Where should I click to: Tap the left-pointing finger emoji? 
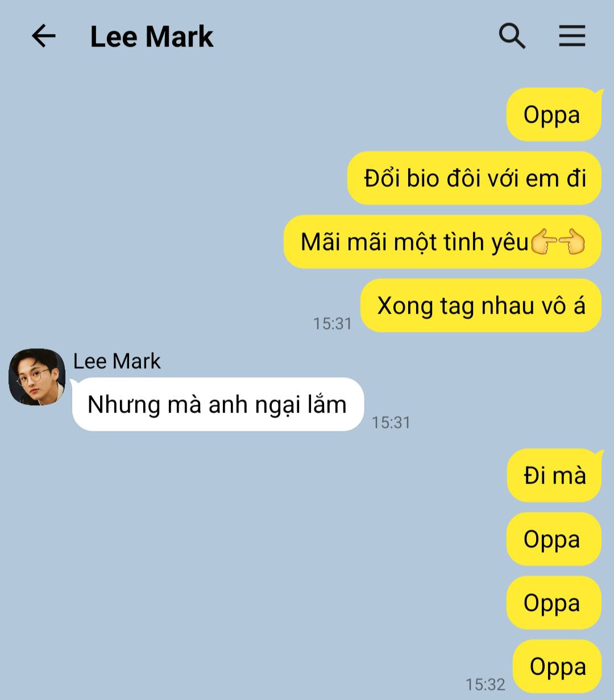571,243
